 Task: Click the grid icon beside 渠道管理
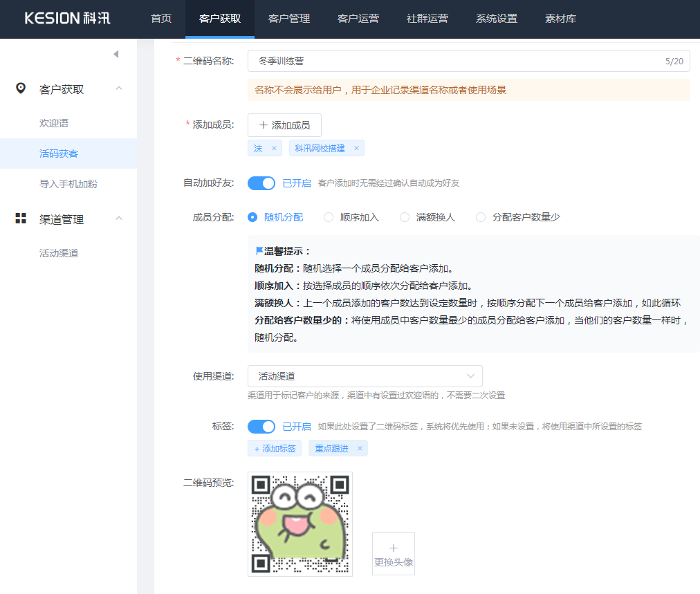click(x=21, y=219)
